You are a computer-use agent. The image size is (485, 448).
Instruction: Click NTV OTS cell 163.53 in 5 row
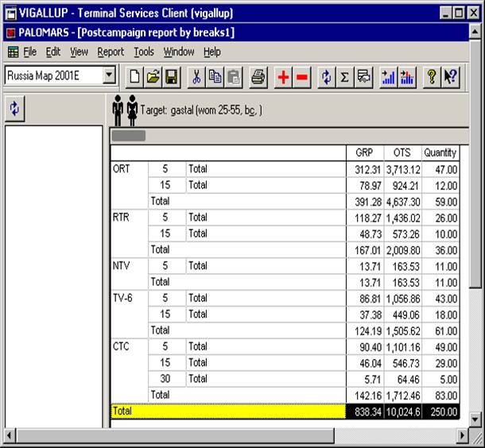pyautogui.click(x=402, y=266)
